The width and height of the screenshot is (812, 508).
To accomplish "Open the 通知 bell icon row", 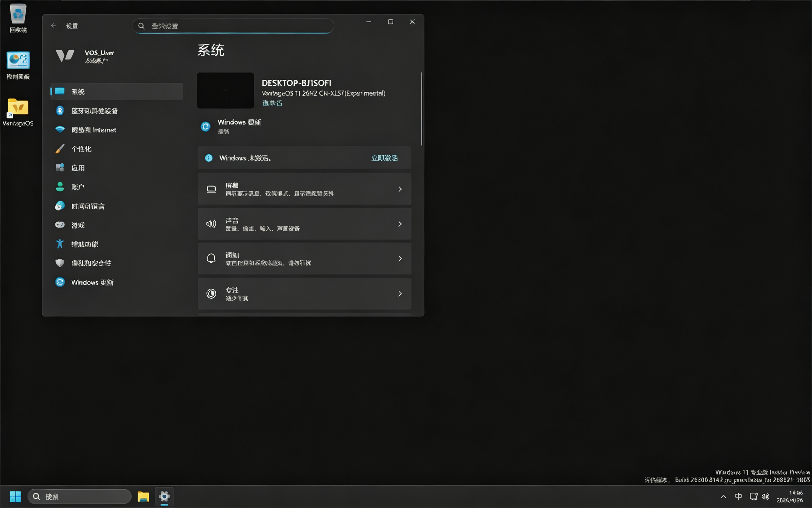I will click(x=304, y=258).
